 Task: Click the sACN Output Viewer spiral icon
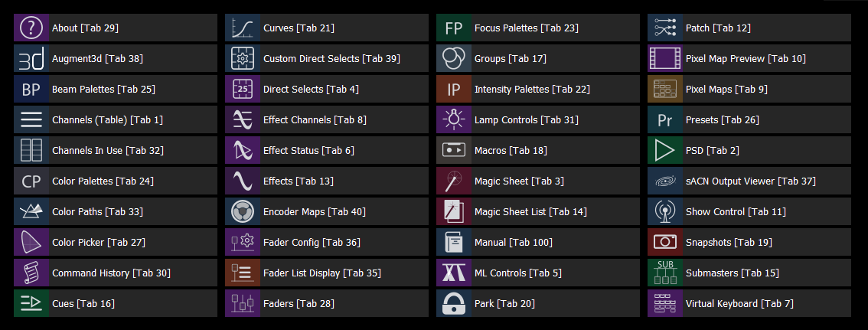pos(665,181)
